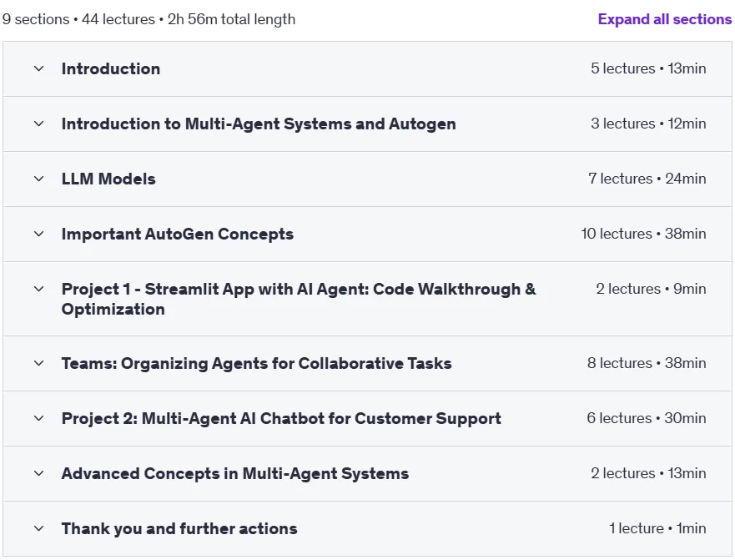Expand the Introduction section chevron
The width and height of the screenshot is (735, 560).
39,69
